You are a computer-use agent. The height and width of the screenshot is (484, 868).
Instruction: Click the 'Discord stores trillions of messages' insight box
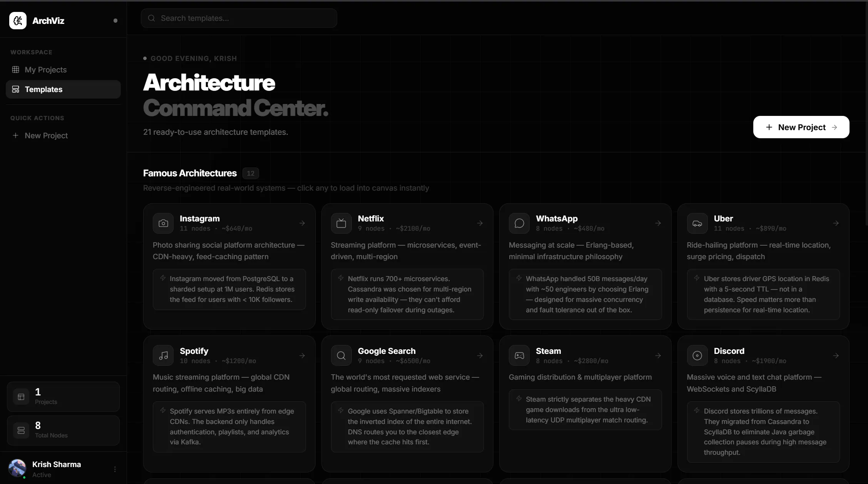(763, 432)
